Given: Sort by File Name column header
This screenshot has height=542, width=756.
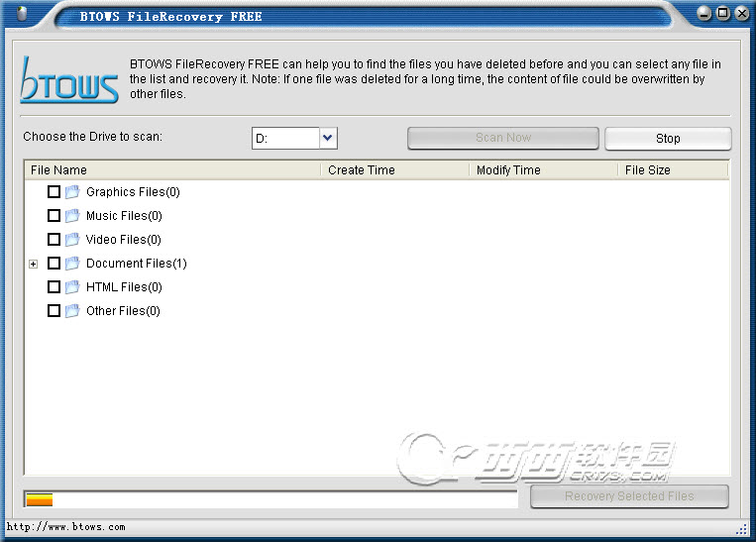Looking at the screenshot, I should click(172, 170).
